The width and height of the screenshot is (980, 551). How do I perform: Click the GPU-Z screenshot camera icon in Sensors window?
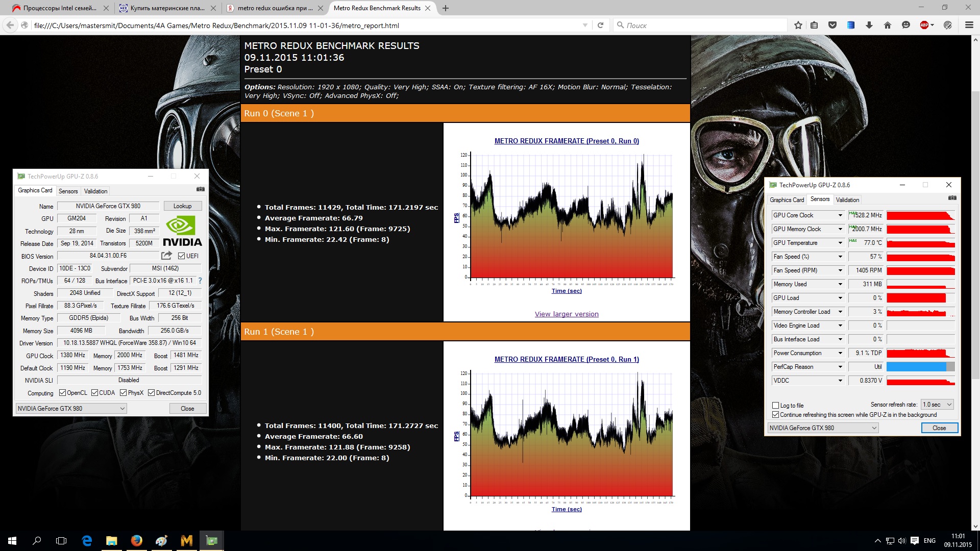tap(952, 198)
